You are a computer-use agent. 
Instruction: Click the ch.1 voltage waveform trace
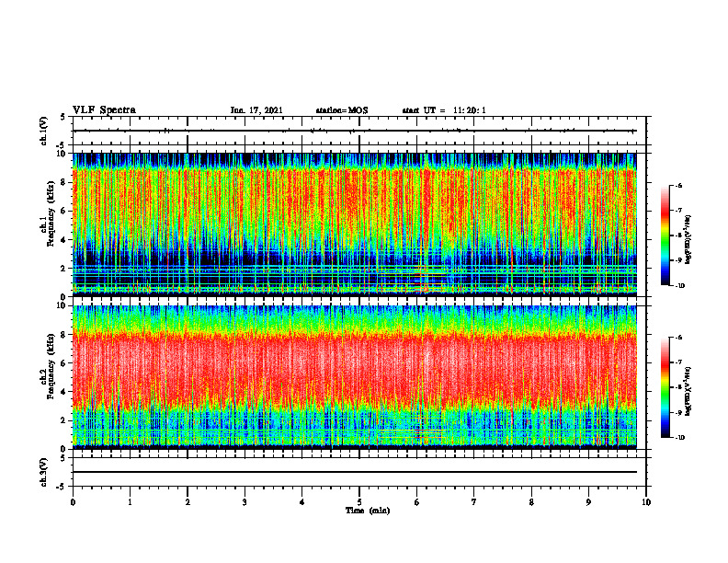click(x=354, y=131)
